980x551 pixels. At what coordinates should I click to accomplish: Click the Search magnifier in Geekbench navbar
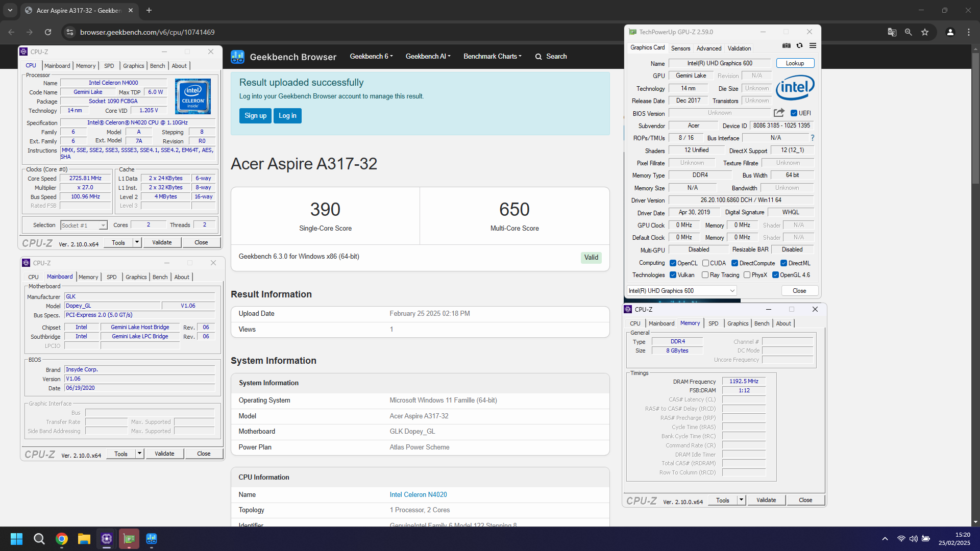[x=538, y=57]
